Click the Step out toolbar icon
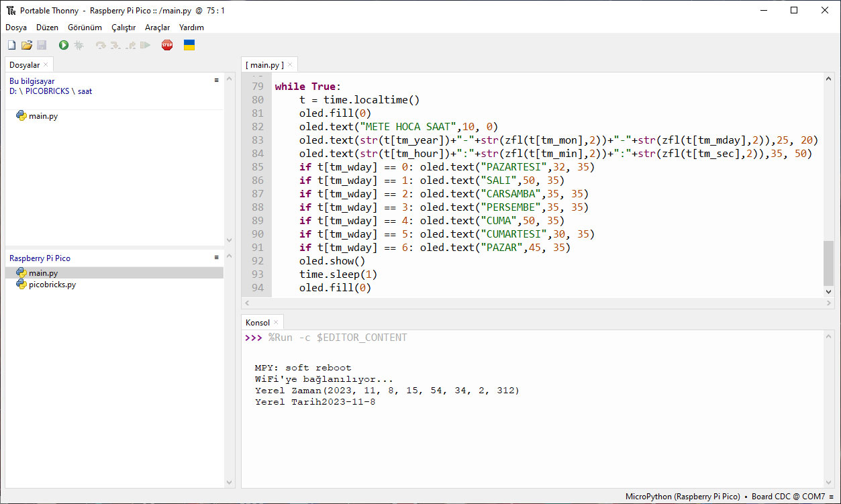The height and width of the screenshot is (504, 841). click(x=130, y=45)
